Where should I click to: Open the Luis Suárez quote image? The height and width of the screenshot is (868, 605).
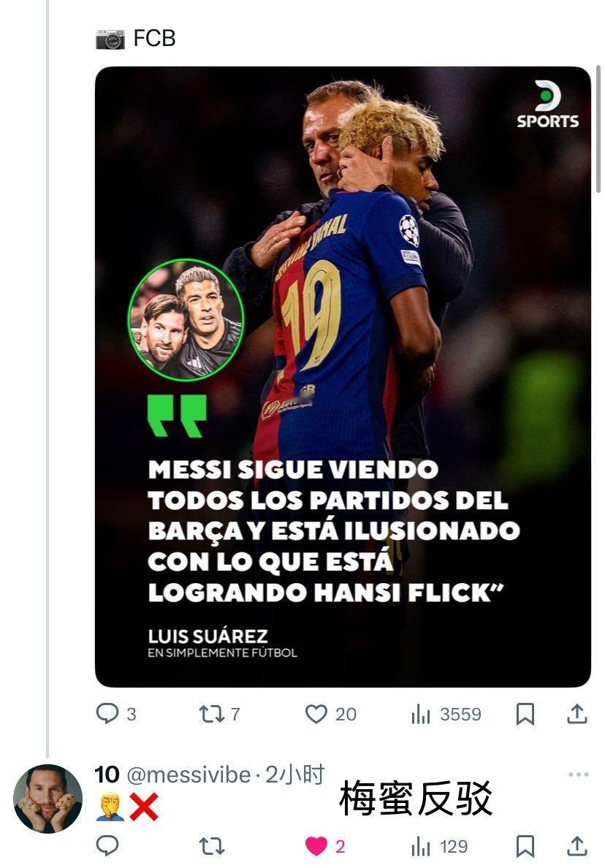click(x=343, y=377)
